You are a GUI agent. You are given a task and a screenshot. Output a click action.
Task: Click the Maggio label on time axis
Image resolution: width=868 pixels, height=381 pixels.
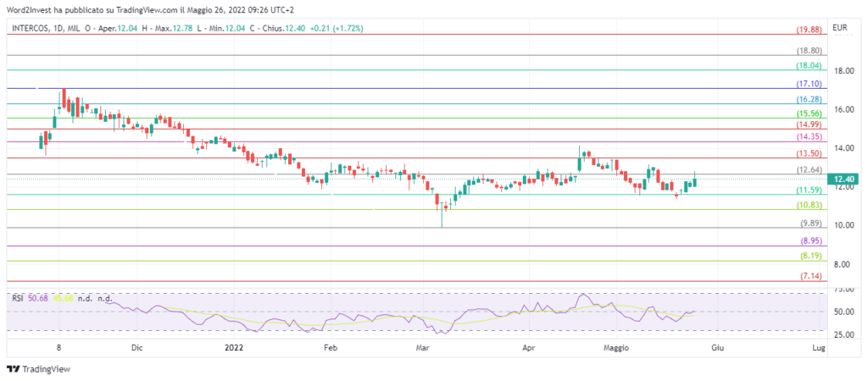(620, 348)
